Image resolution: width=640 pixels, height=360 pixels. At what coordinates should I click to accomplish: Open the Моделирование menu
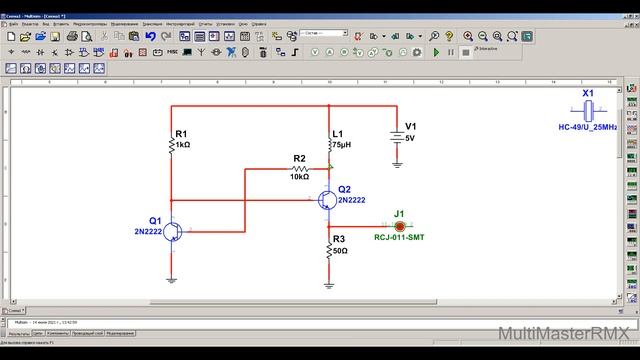pyautogui.click(x=124, y=24)
